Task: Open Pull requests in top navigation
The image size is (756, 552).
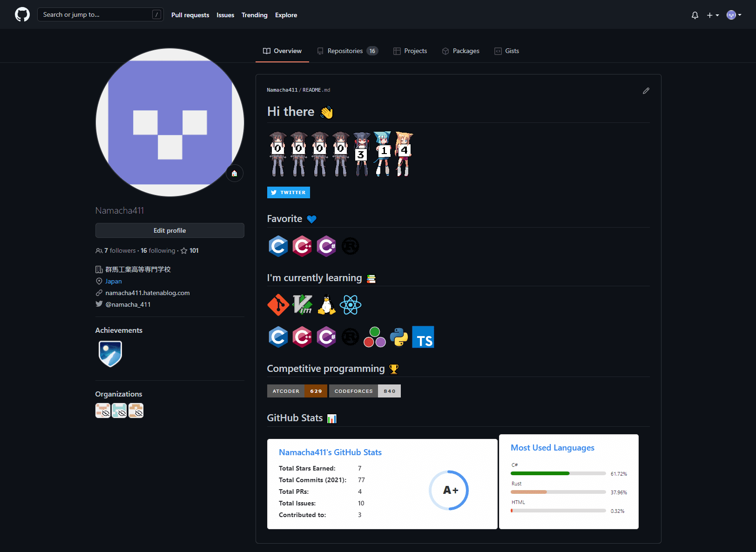Action: coord(190,15)
